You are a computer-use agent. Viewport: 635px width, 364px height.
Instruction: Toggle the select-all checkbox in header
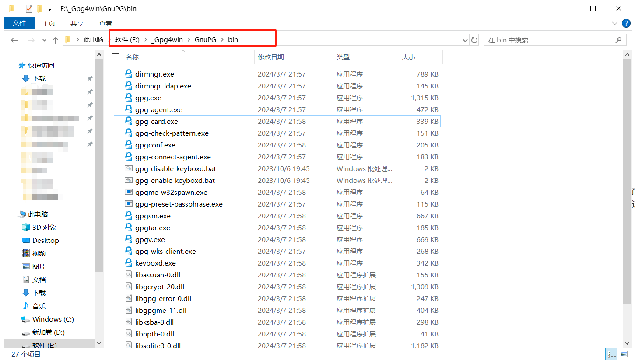click(x=116, y=57)
